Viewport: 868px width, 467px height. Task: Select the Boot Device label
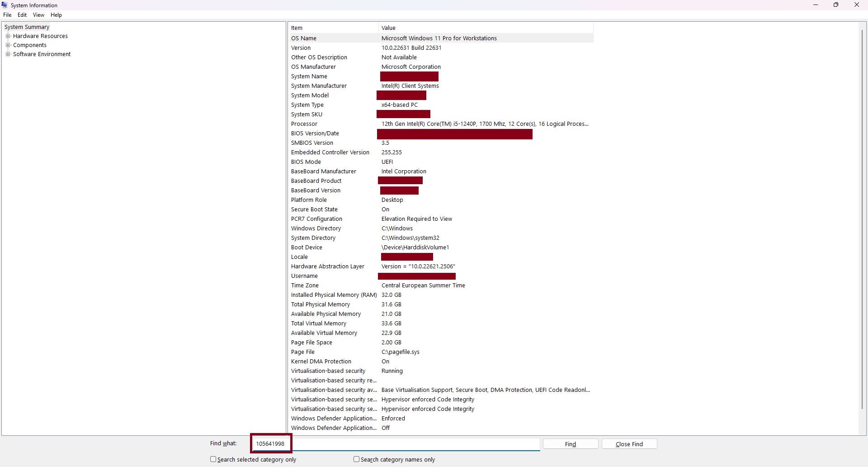coord(307,248)
